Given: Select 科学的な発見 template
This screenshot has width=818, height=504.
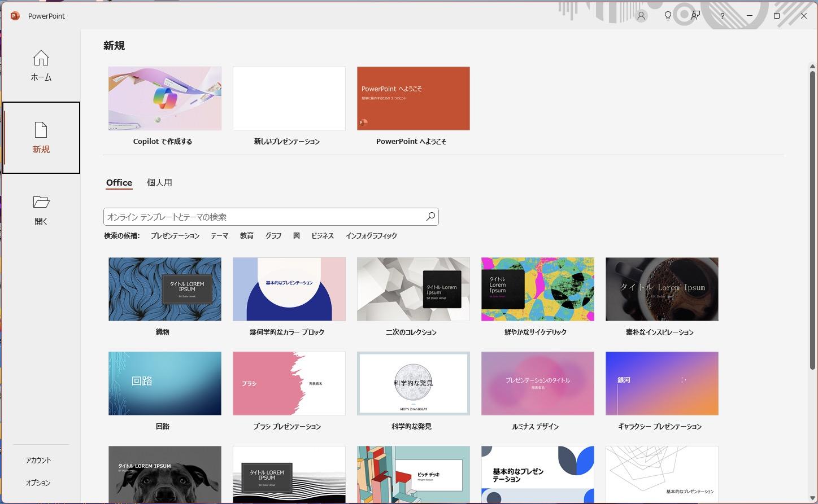Looking at the screenshot, I should [x=414, y=384].
